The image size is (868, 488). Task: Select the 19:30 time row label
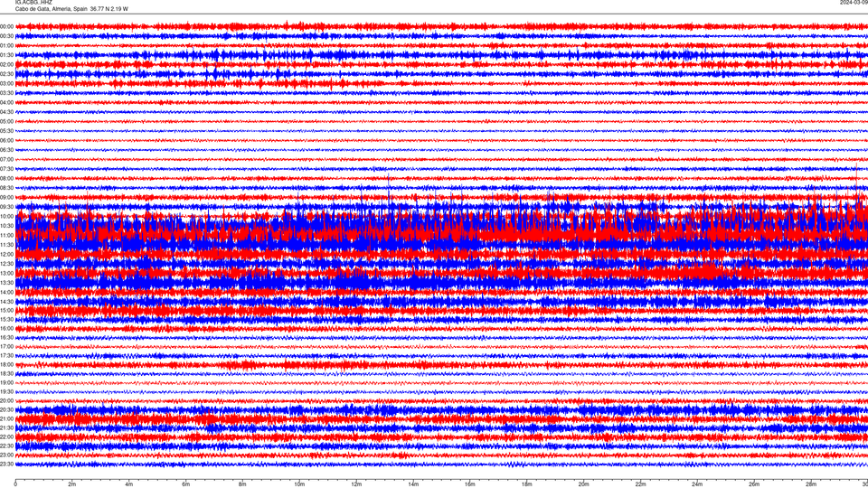pyautogui.click(x=6, y=391)
